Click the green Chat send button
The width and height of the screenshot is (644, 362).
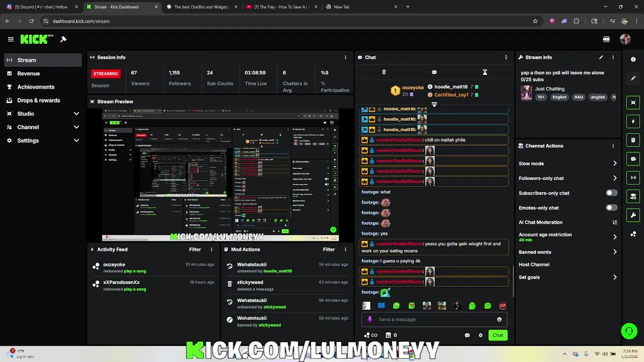click(498, 335)
